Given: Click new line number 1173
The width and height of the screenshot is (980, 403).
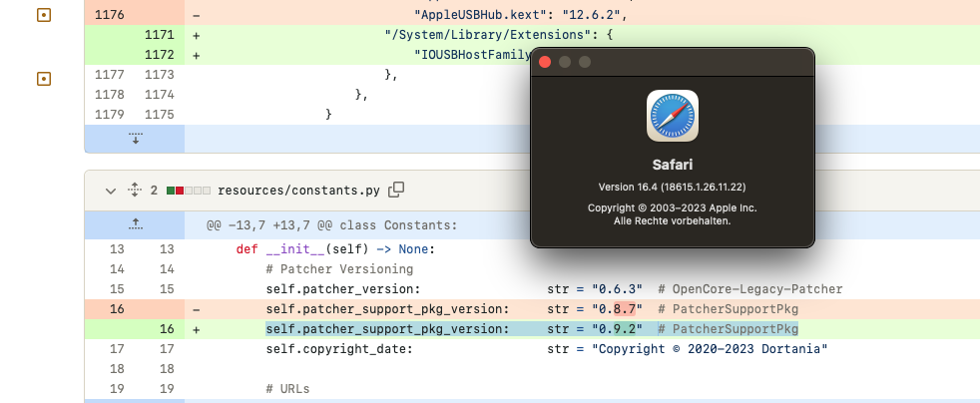Looking at the screenshot, I should pos(160,75).
